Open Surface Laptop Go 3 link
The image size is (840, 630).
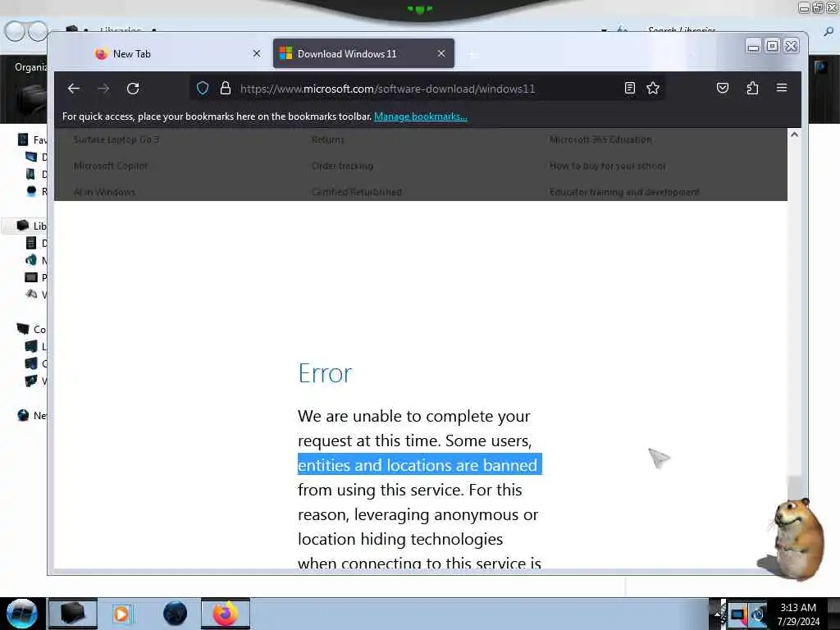(x=116, y=139)
